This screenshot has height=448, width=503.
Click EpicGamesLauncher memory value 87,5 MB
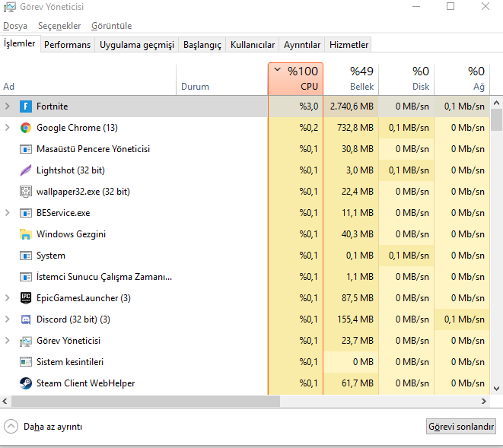(358, 298)
